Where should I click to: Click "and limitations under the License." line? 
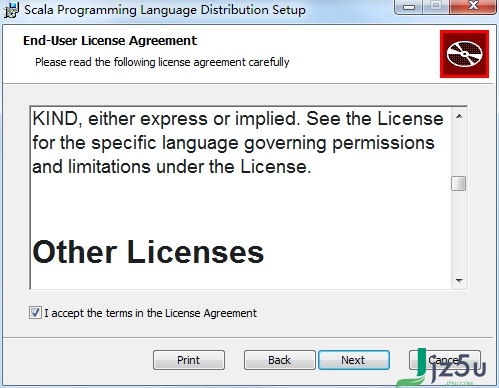point(172,166)
